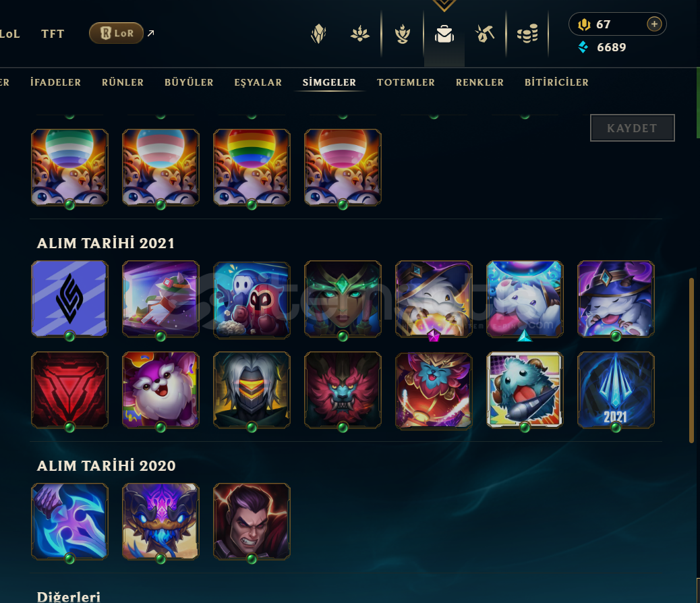Switch to the RENKLER tab

[479, 82]
